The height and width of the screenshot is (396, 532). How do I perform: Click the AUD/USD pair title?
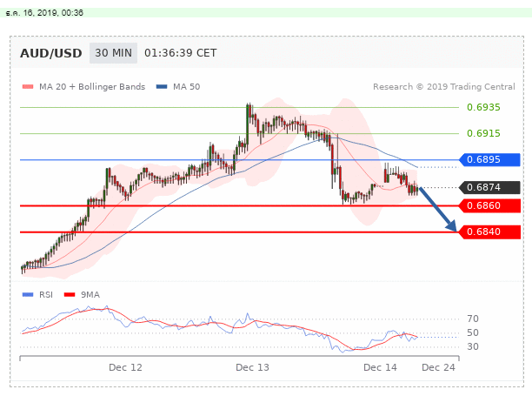51,53
